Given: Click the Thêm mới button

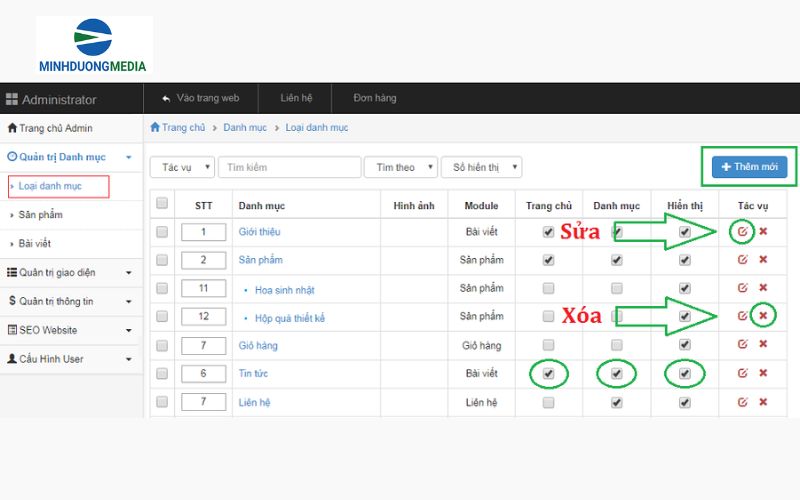Looking at the screenshot, I should pos(749,167).
